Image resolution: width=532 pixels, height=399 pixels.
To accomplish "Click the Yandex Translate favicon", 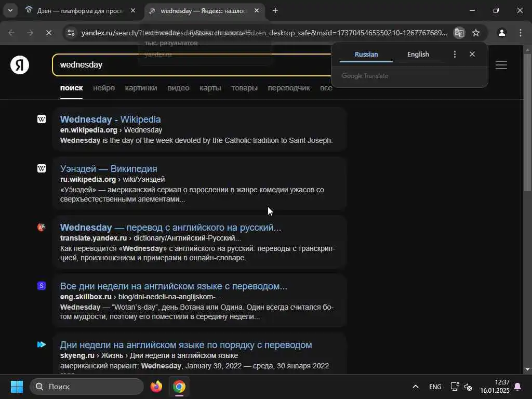I will click(x=42, y=227).
